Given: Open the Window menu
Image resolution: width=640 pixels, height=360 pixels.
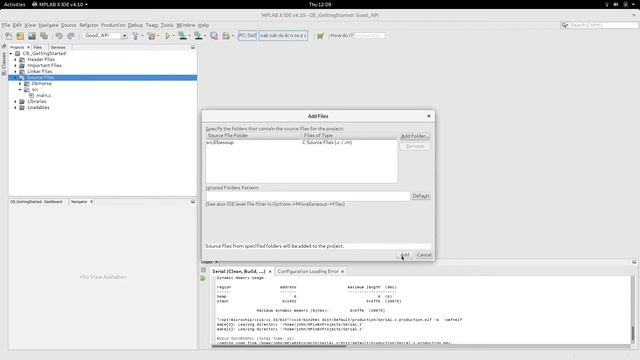Looking at the screenshot, I should (x=186, y=25).
